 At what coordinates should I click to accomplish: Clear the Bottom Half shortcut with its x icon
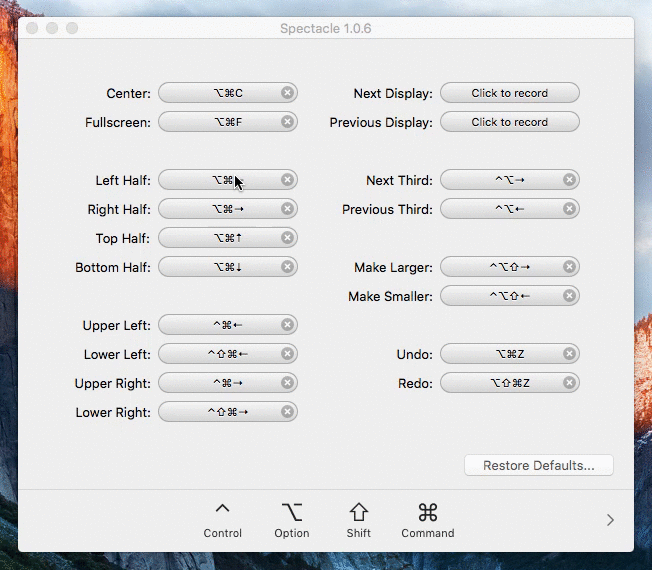[x=287, y=267]
